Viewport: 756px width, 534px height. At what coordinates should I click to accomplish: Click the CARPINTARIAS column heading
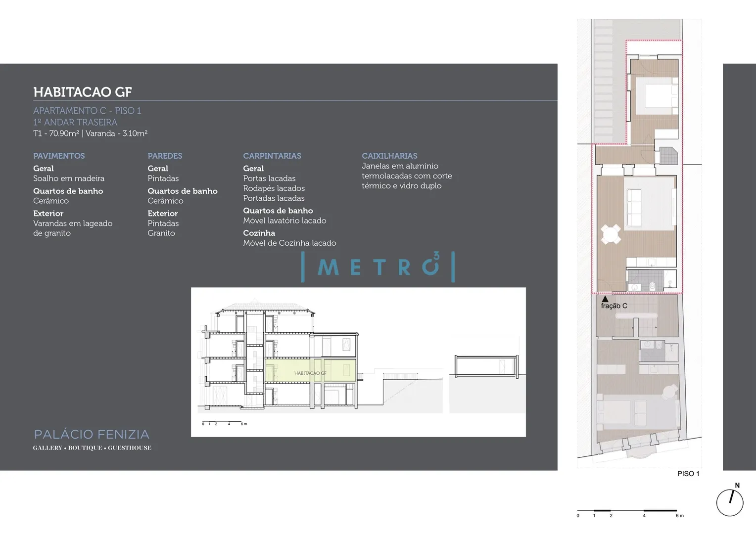(272, 156)
